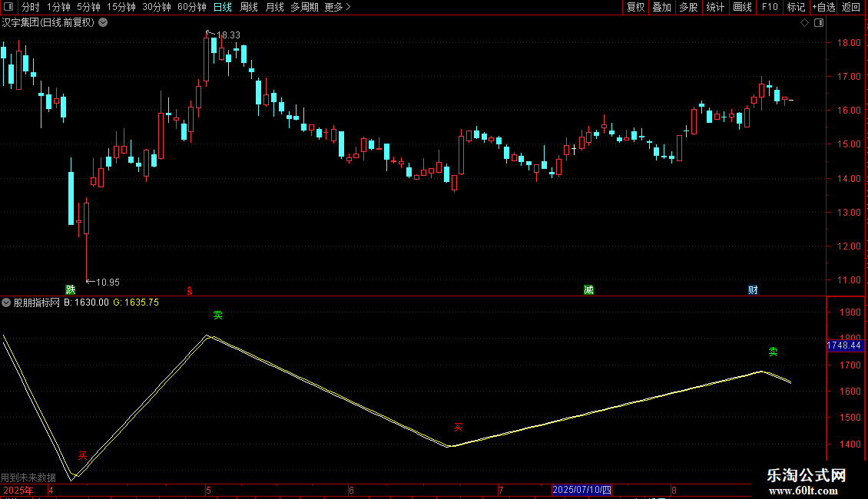The width and height of the screenshot is (868, 499).
Task: Click the 汉宇集团(日线.前复权) chart title
Action: coord(48,23)
